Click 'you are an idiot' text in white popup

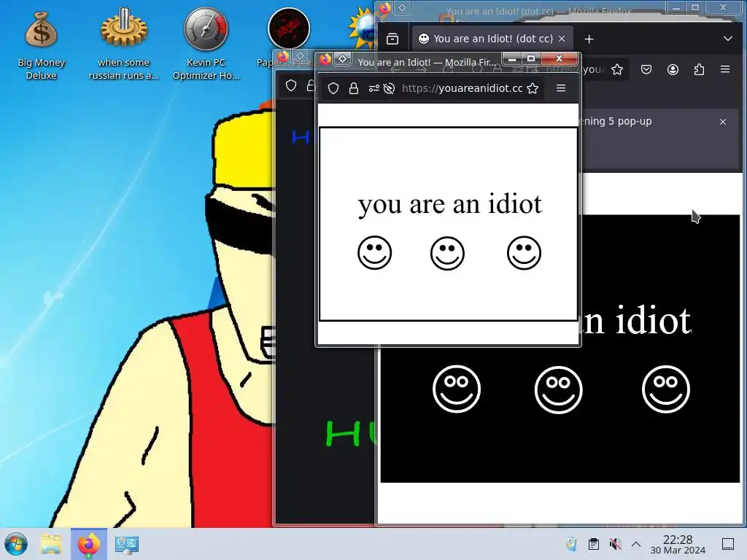pyautogui.click(x=449, y=205)
